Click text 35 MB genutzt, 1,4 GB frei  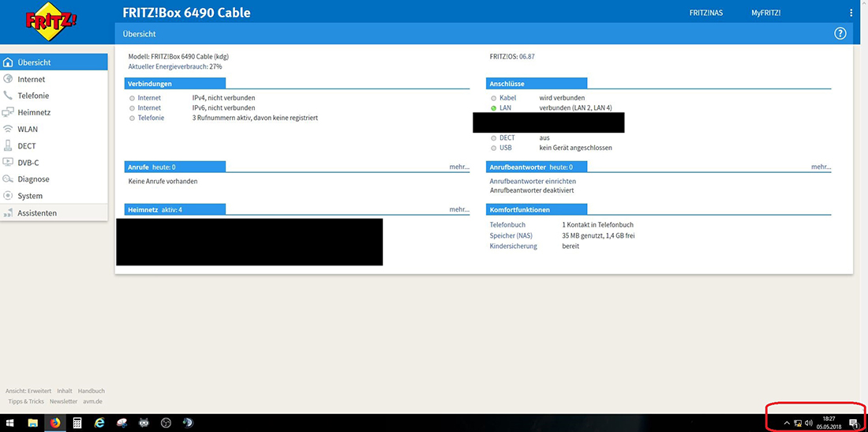(598, 235)
